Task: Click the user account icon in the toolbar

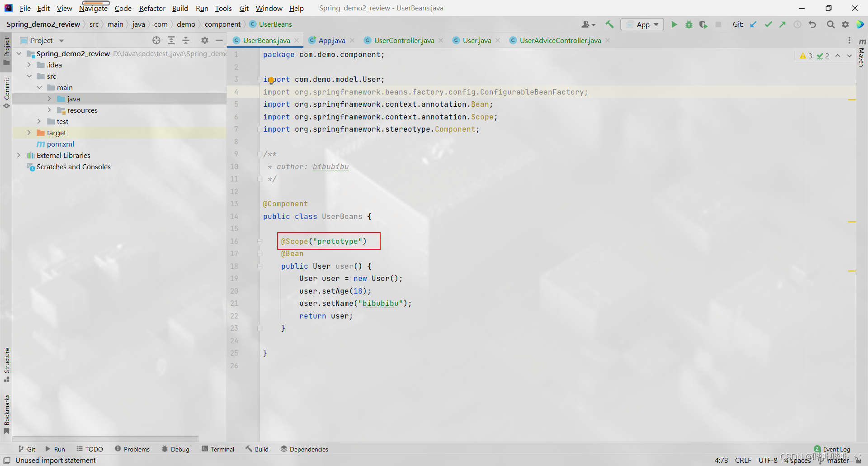Action: point(588,24)
